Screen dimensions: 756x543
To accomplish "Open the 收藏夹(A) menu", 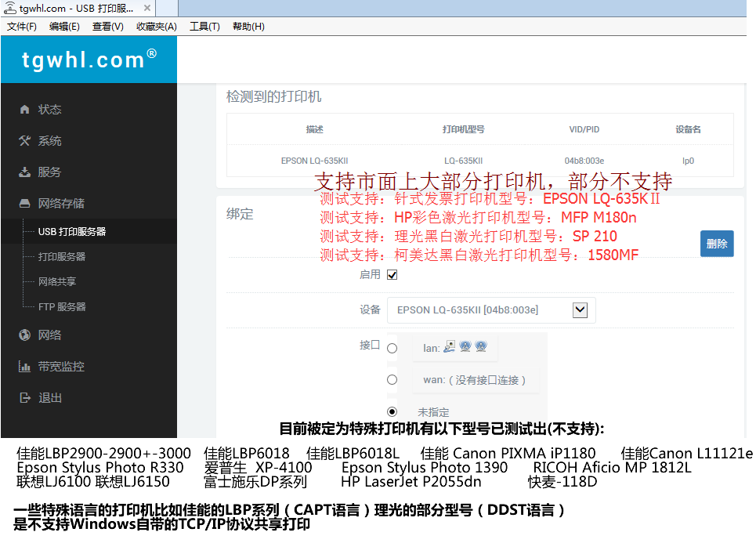I will tap(156, 27).
